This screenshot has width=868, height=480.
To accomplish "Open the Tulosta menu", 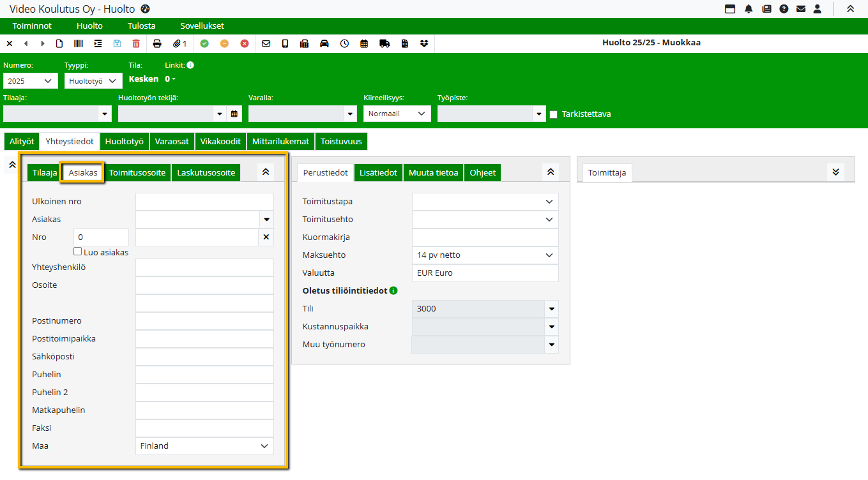I will click(141, 26).
